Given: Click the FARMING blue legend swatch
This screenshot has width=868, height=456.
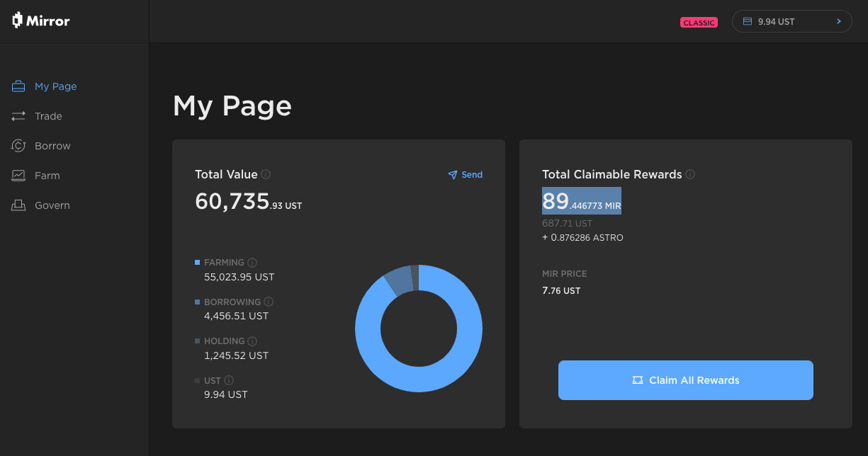Looking at the screenshot, I should [x=198, y=262].
